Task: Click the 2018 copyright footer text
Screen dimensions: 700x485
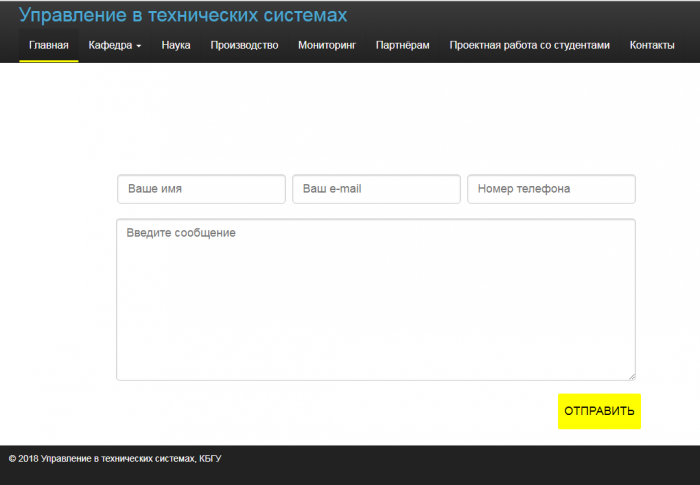Action: (115, 459)
